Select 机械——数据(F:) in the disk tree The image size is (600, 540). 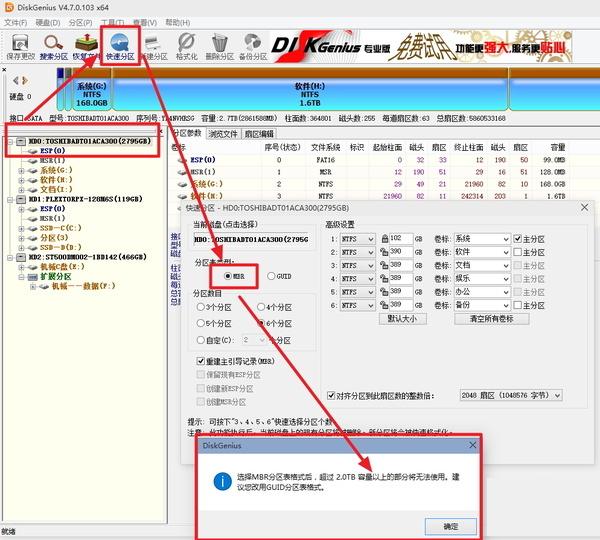(83, 286)
